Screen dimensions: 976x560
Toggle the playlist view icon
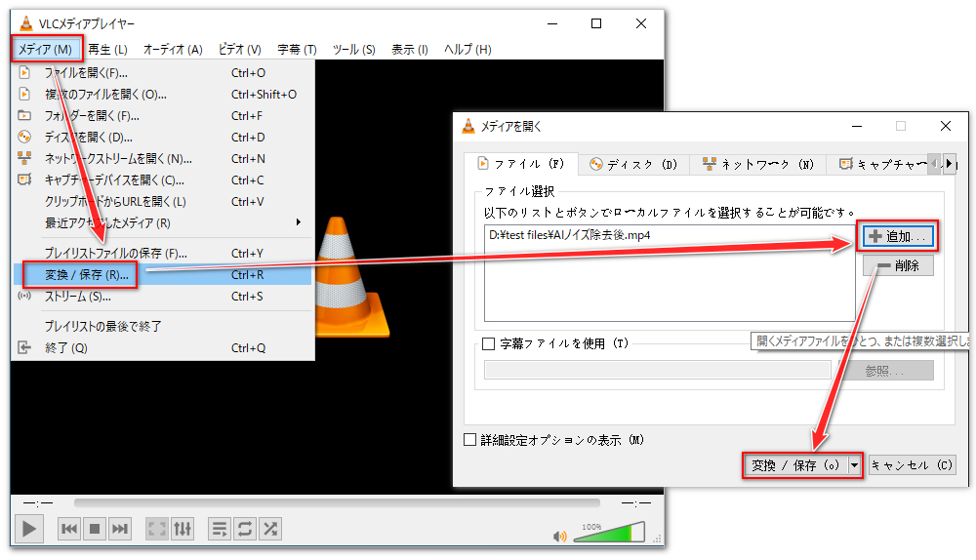point(219,529)
